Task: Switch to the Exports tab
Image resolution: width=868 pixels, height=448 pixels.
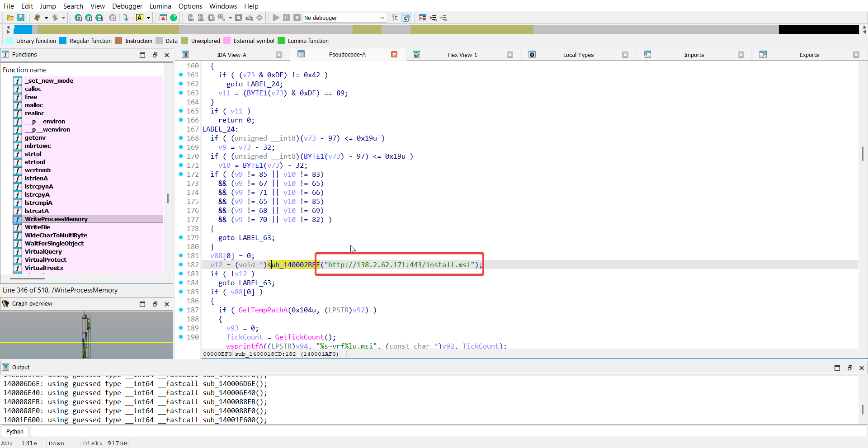Action: pos(809,55)
